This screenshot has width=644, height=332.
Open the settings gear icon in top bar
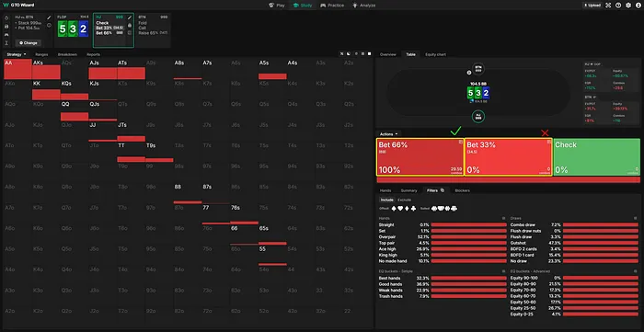(x=628, y=6)
